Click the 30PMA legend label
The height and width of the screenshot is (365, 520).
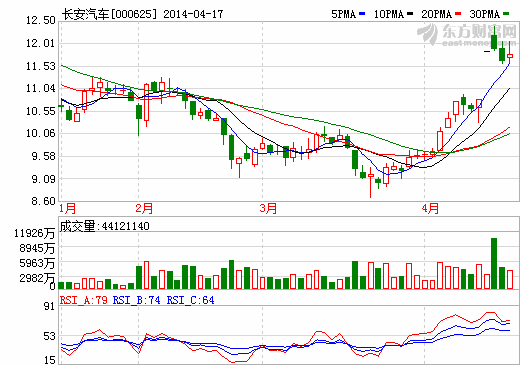(485, 14)
